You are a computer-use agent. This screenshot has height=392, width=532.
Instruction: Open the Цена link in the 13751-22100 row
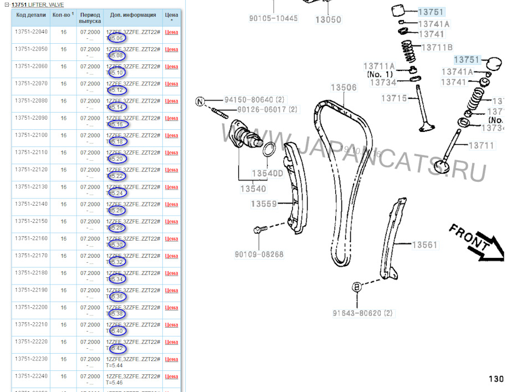171,135
